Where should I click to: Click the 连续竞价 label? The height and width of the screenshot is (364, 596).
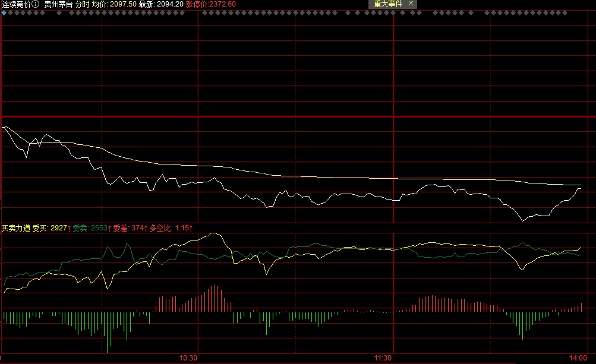click(16, 4)
